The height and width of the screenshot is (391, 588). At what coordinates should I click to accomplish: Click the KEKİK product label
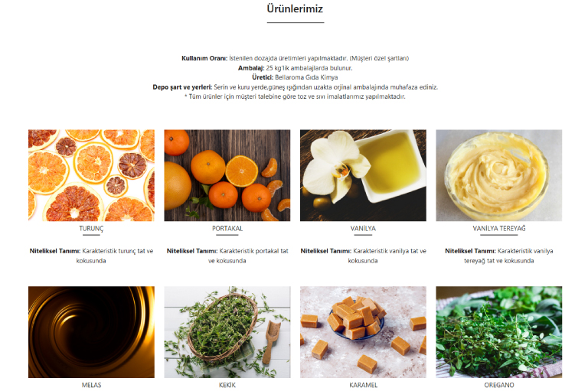[227, 385]
